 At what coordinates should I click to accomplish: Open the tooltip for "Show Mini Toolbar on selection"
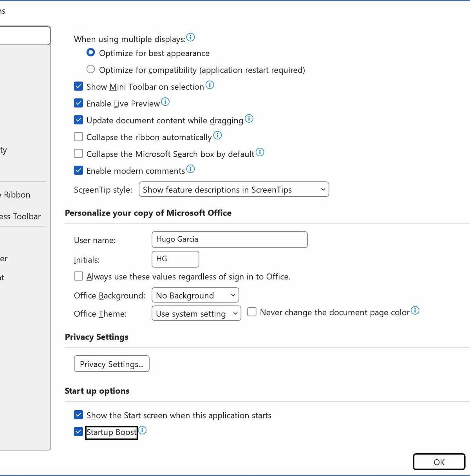210,85
